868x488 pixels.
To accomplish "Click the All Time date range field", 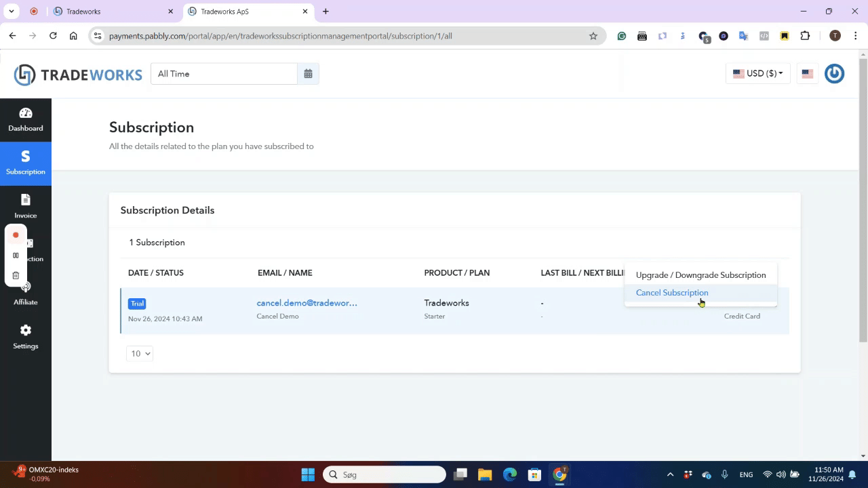I will tap(224, 74).
